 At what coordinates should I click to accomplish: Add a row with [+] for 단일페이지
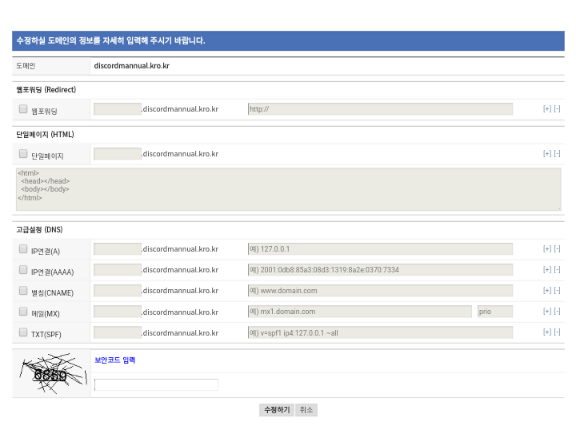pyautogui.click(x=547, y=154)
